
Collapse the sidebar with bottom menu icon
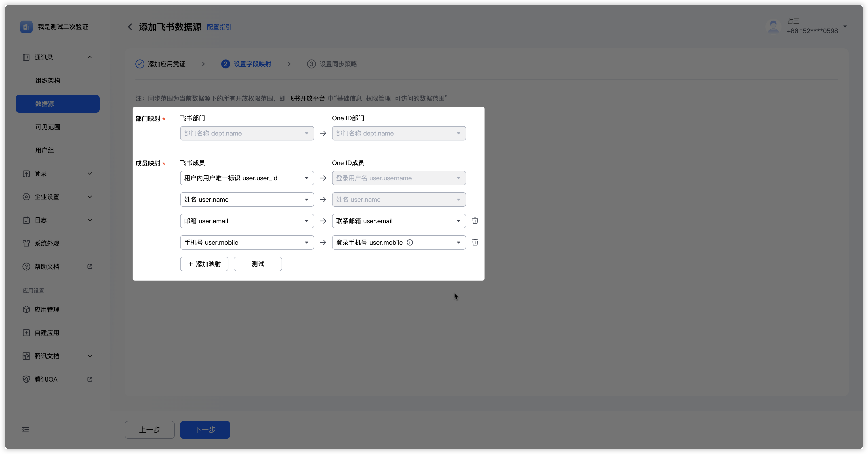(x=26, y=429)
